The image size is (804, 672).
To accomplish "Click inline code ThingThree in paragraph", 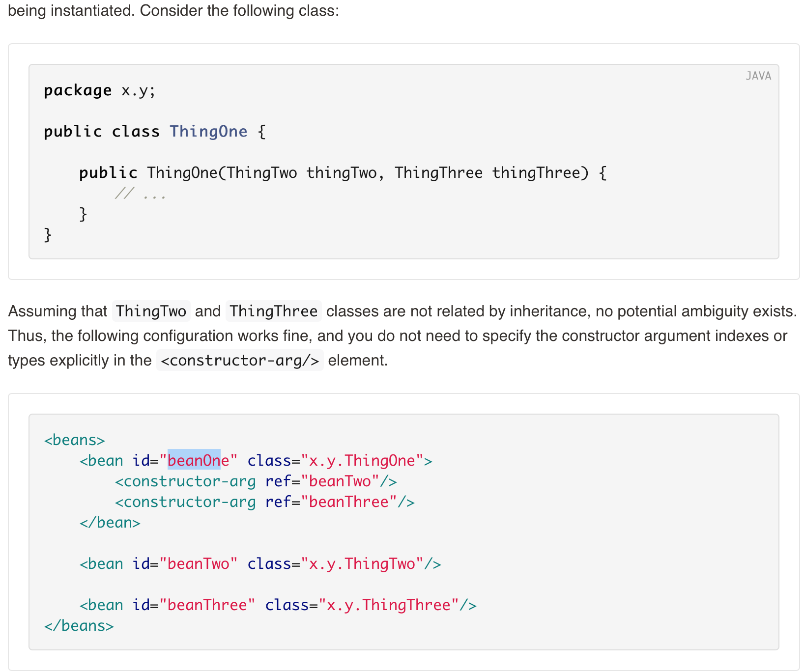I will pos(273,311).
